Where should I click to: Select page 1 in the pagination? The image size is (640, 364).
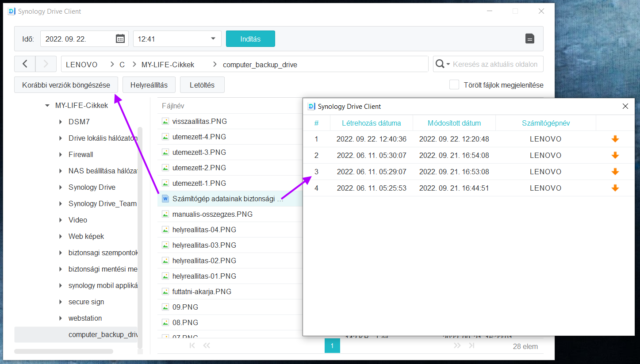tap(332, 345)
